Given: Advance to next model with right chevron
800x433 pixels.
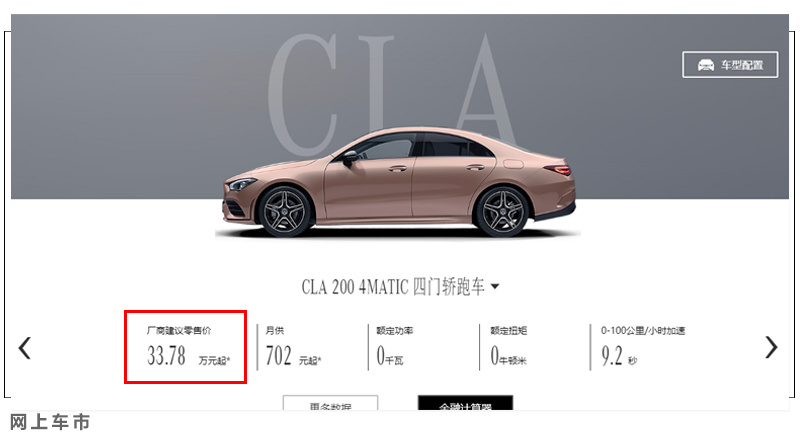Looking at the screenshot, I should click(x=771, y=348).
